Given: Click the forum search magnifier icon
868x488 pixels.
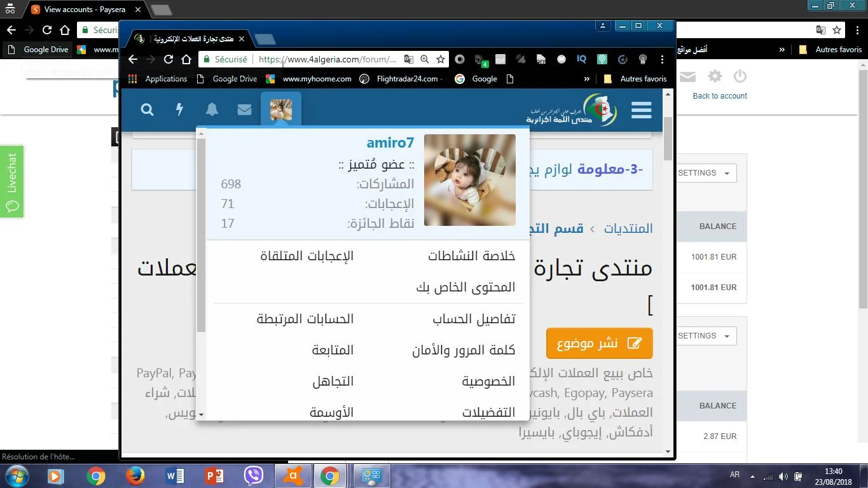Looking at the screenshot, I should [x=147, y=110].
